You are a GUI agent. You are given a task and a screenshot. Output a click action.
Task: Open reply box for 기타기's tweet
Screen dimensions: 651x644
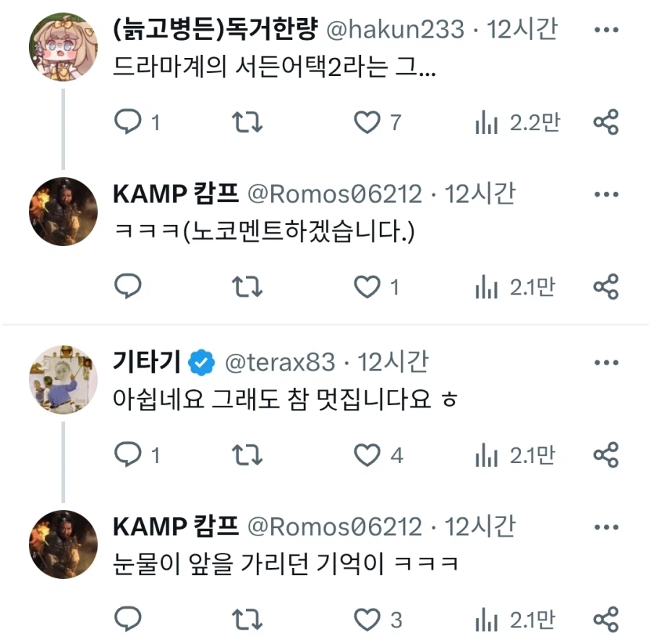pyautogui.click(x=129, y=455)
